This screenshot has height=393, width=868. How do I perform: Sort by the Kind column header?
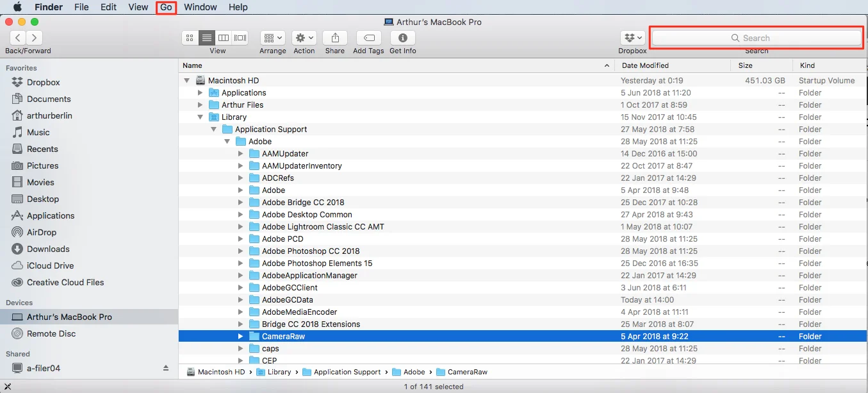point(830,65)
